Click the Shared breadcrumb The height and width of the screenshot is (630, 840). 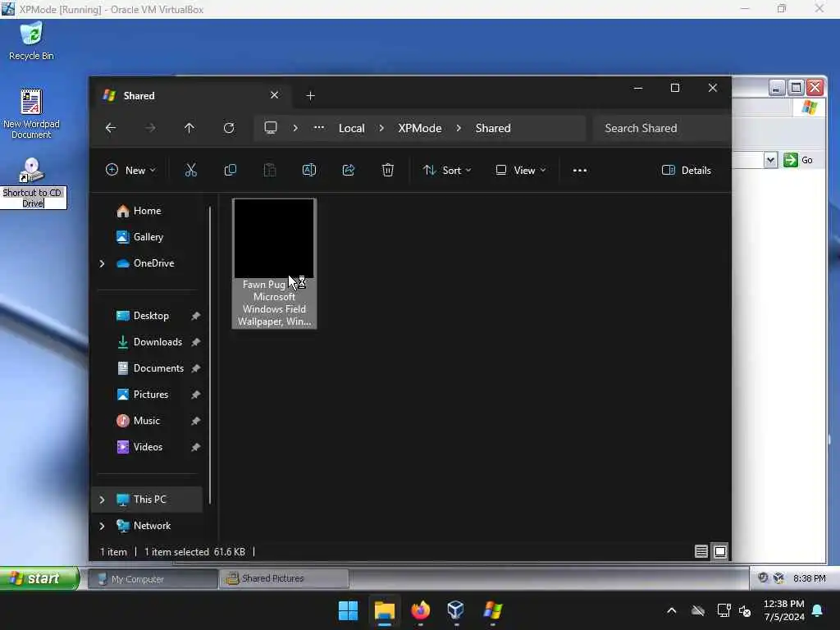click(493, 128)
